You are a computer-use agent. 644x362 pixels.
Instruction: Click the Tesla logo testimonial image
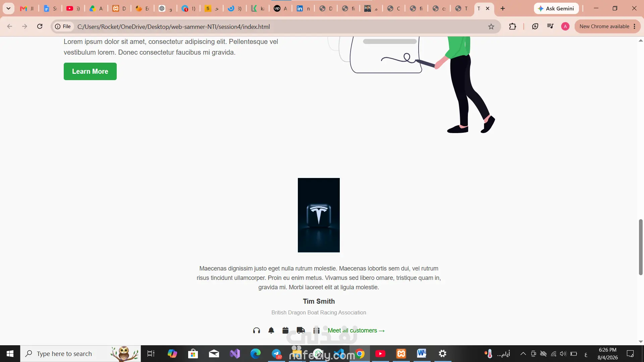pos(319,215)
